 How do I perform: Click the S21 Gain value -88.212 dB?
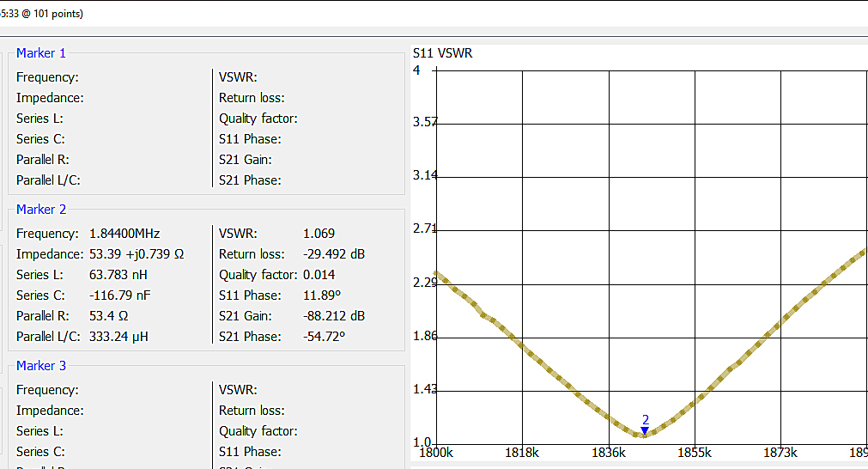(334, 316)
